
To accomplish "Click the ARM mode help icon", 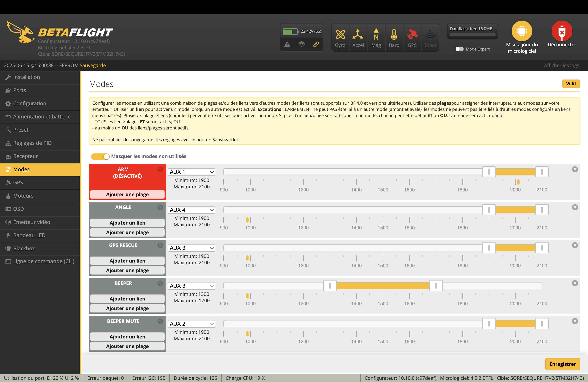I will [160, 170].
